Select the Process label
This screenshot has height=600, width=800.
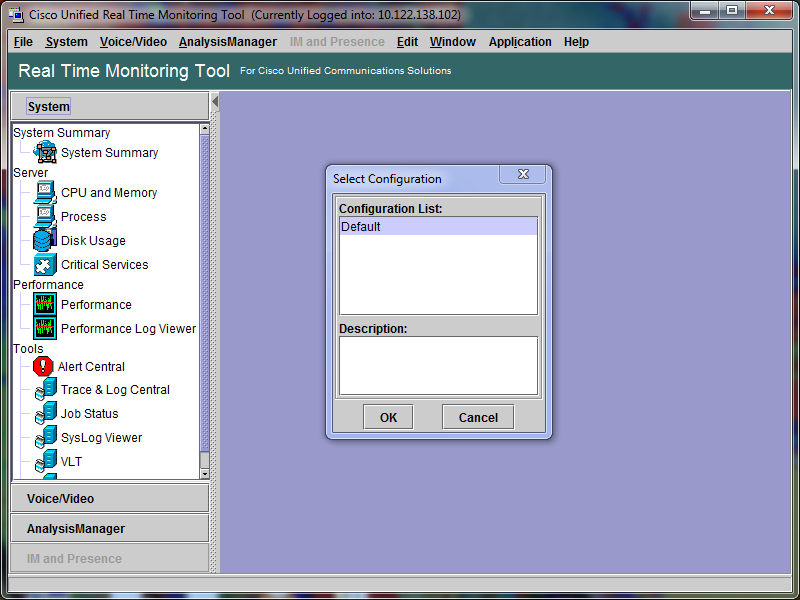[84, 216]
